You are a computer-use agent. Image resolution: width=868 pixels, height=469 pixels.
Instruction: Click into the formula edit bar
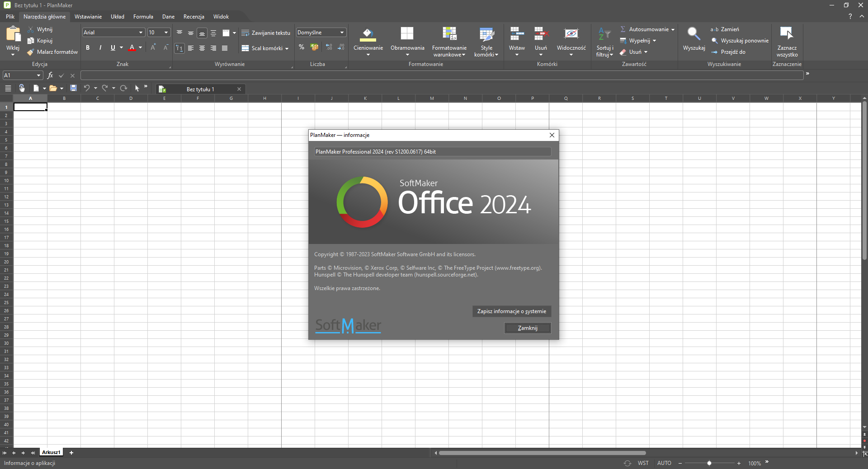(x=442, y=75)
